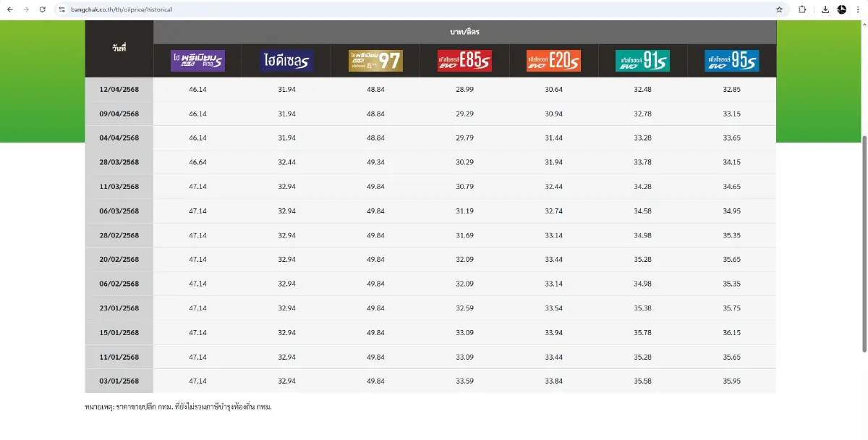Reload the current page
868x440 pixels.
(x=43, y=9)
